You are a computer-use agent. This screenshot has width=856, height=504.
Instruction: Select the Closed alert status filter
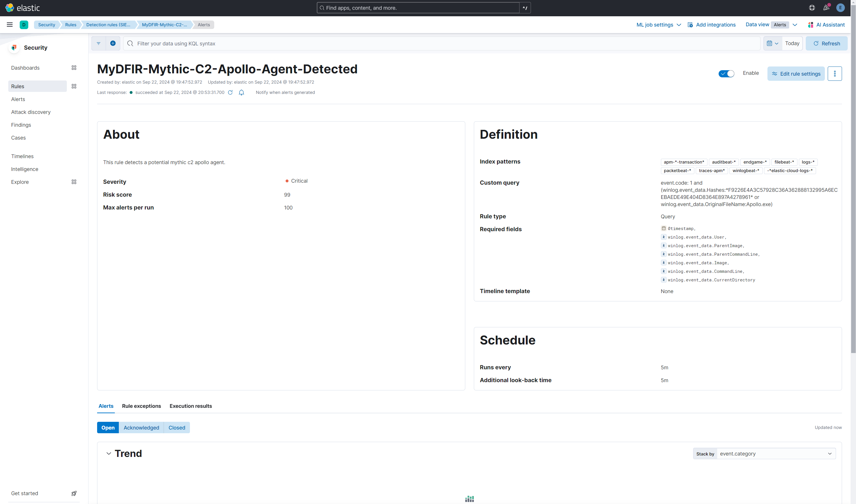tap(177, 428)
